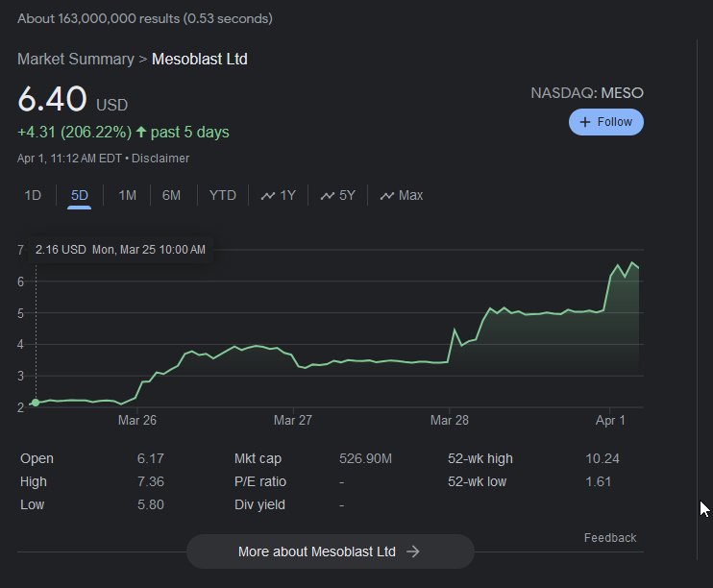Click the Mesoblast Ltd heading
This screenshot has width=713, height=588.
200,60
